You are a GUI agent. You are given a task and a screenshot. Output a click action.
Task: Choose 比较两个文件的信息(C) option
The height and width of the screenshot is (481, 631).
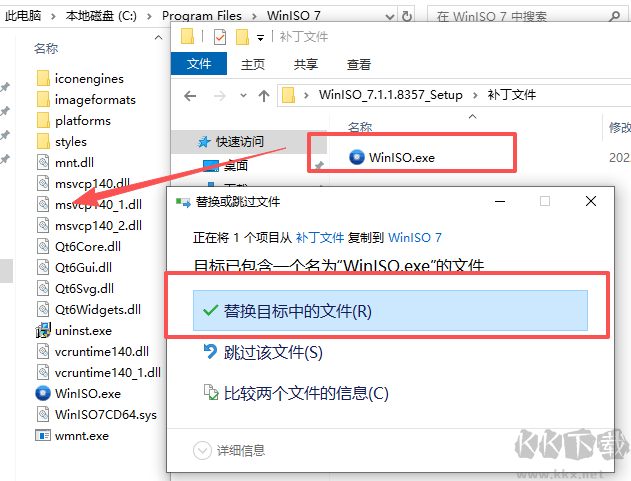[296, 393]
